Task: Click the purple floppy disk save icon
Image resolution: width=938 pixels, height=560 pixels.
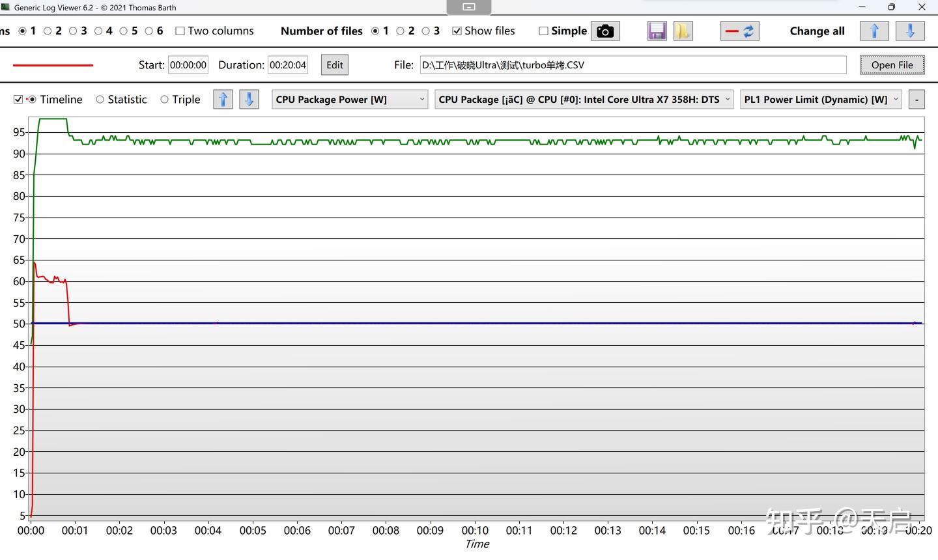Action: pos(657,31)
